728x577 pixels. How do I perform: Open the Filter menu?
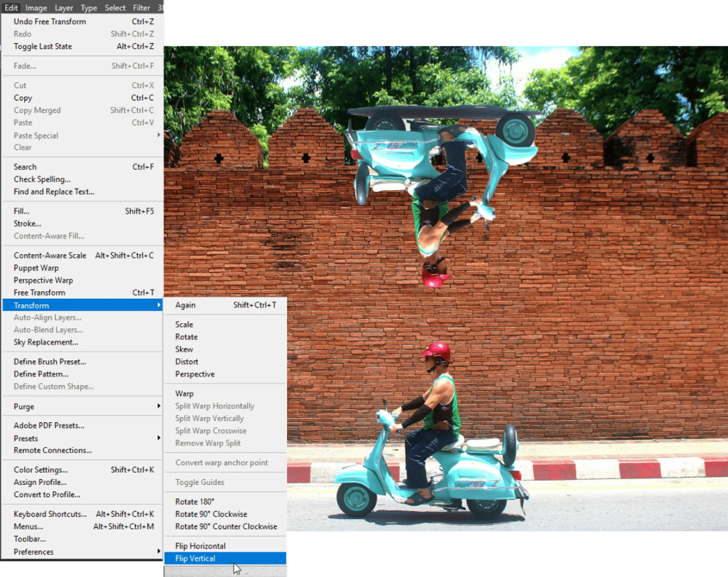coord(141,7)
